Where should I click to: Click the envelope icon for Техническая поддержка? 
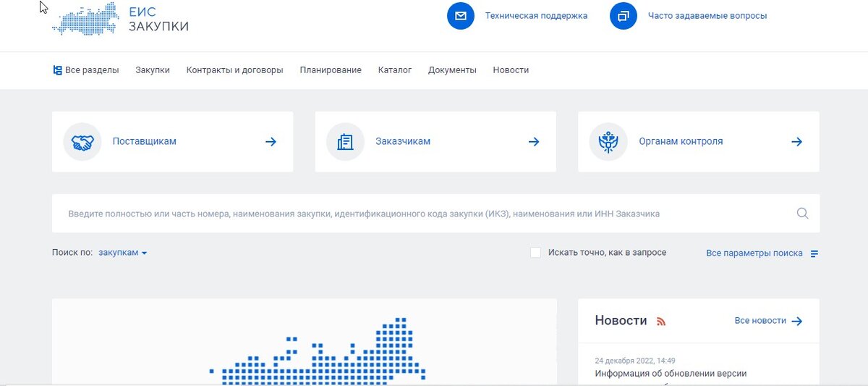461,16
